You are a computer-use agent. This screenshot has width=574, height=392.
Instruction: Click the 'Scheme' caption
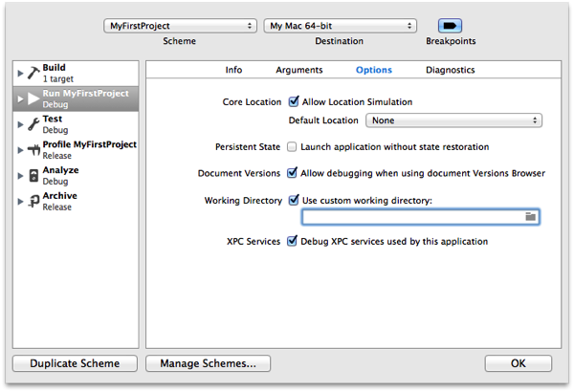(180, 40)
